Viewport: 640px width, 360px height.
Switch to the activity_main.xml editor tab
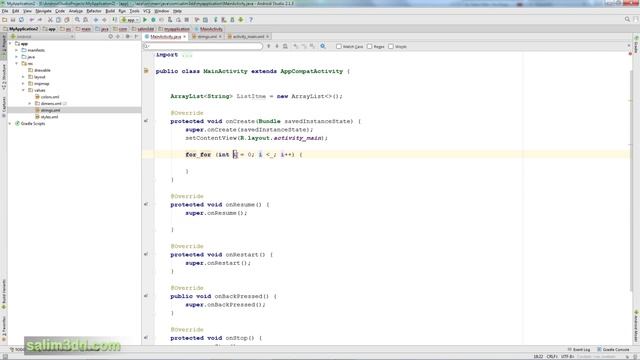[248, 37]
